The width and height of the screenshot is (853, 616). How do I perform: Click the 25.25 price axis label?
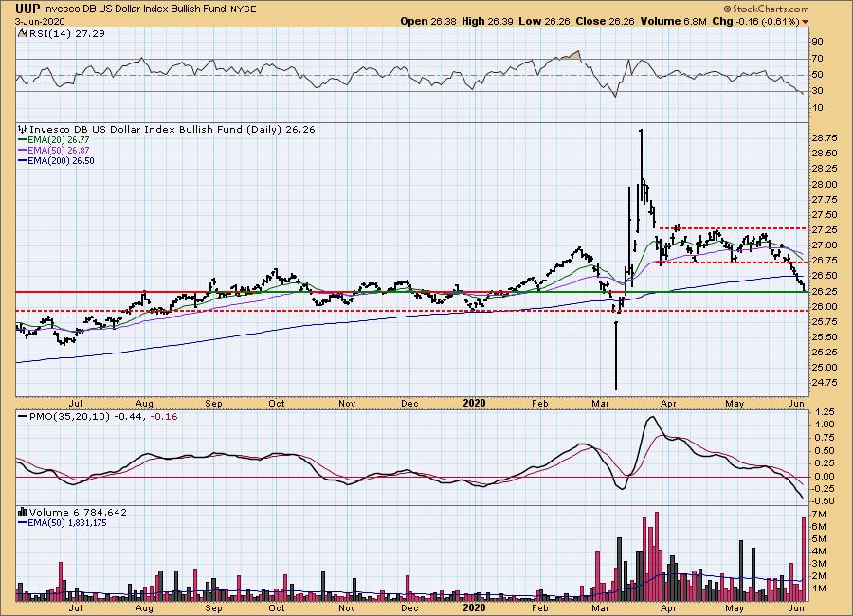pos(825,353)
